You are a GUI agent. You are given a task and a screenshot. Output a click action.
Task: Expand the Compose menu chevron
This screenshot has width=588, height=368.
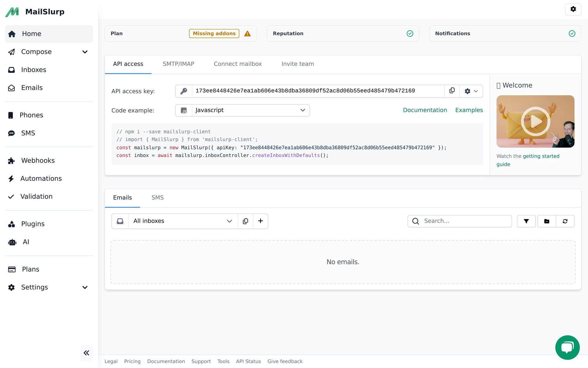[x=85, y=52]
